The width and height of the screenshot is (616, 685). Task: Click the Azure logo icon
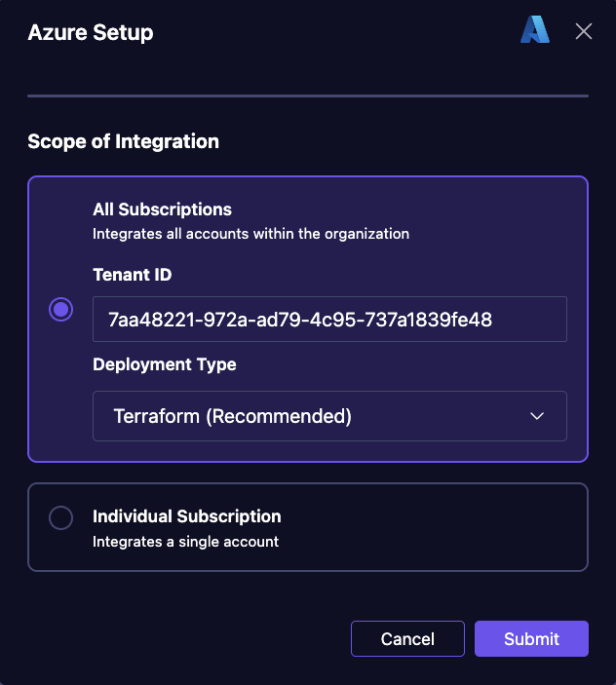[x=535, y=29]
